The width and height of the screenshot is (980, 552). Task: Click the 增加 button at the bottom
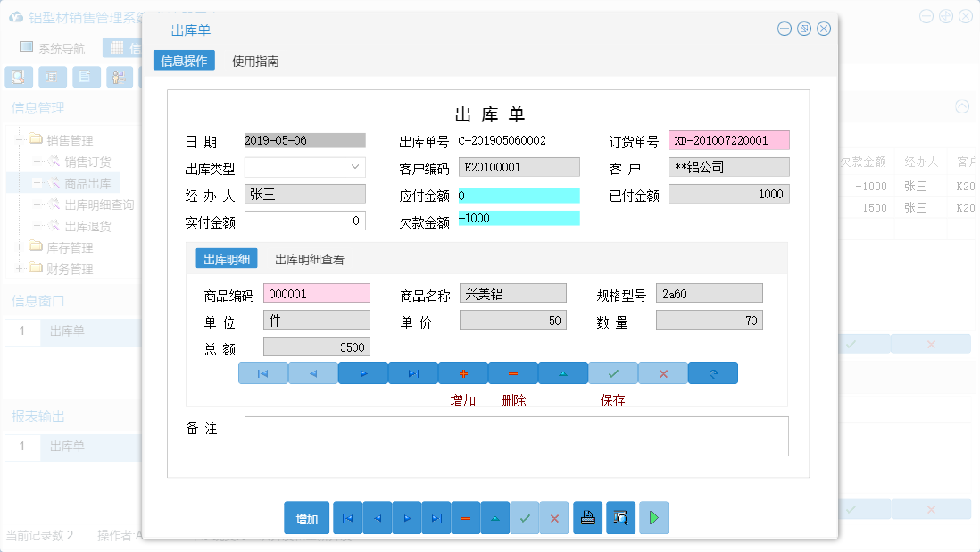(306, 517)
